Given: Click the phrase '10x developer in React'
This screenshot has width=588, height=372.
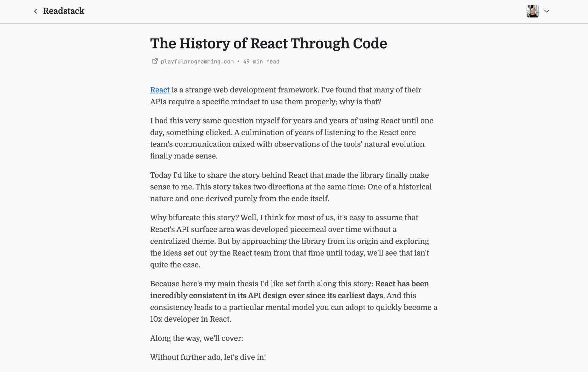Looking at the screenshot, I should pyautogui.click(x=190, y=319).
